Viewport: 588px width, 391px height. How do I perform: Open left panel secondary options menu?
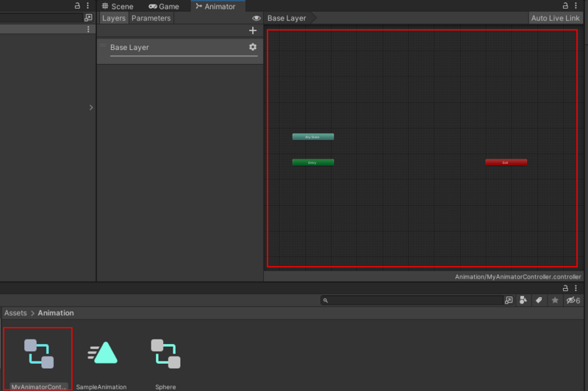(88, 29)
